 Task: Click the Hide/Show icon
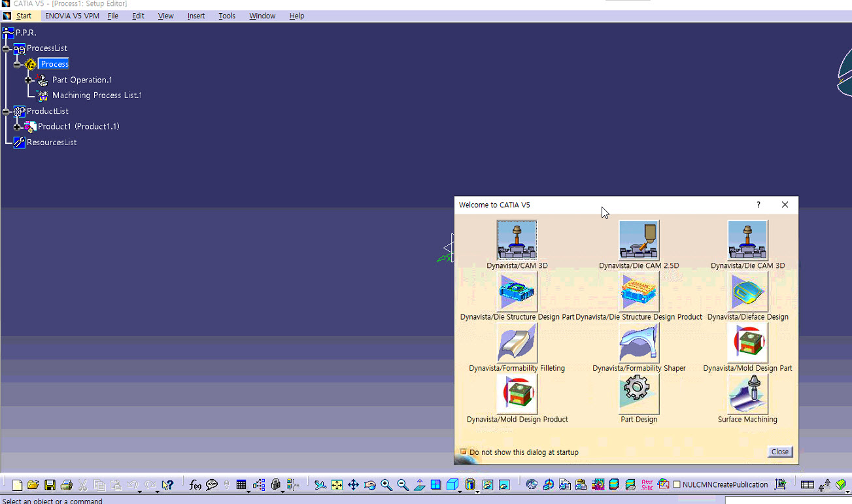click(487, 485)
